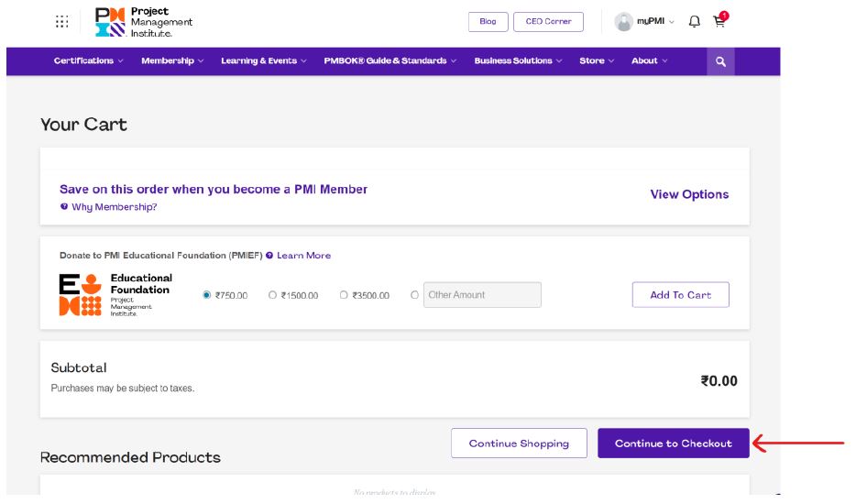The width and height of the screenshot is (856, 504).
Task: Select the ₹750.00 donation option
Action: coord(207,295)
